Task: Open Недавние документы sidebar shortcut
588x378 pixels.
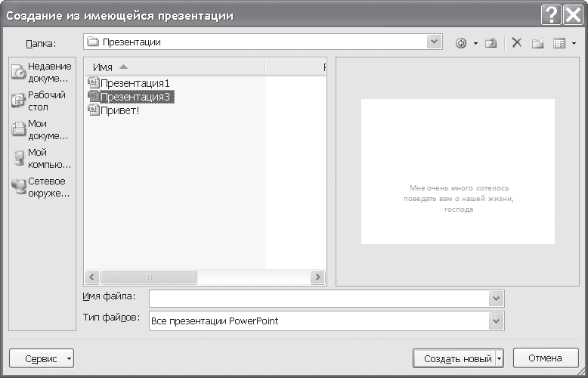Action: (42, 72)
